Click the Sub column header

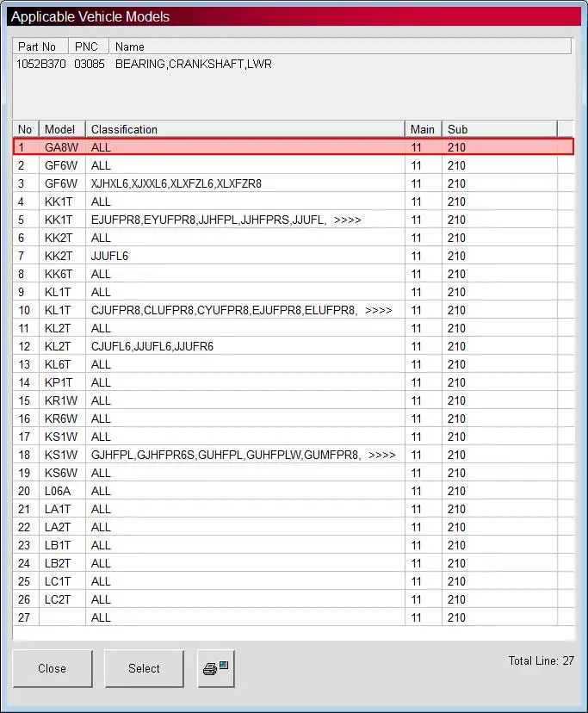[x=500, y=129]
